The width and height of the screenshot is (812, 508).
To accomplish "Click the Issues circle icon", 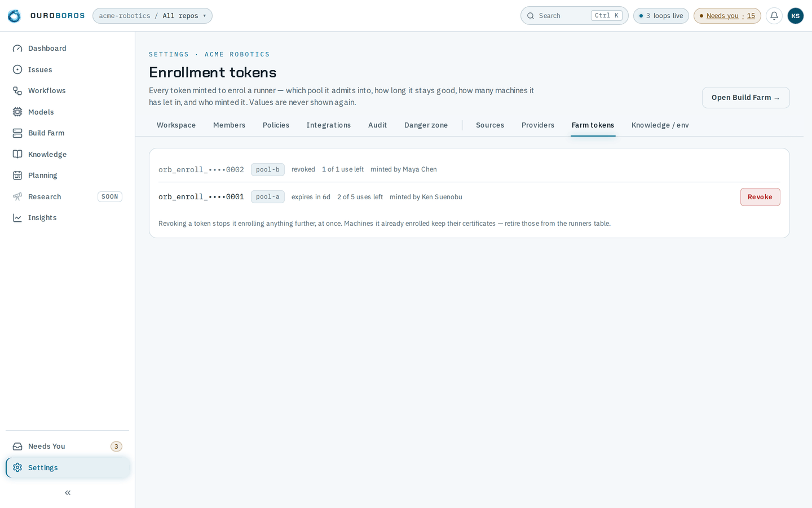I will coord(17,69).
